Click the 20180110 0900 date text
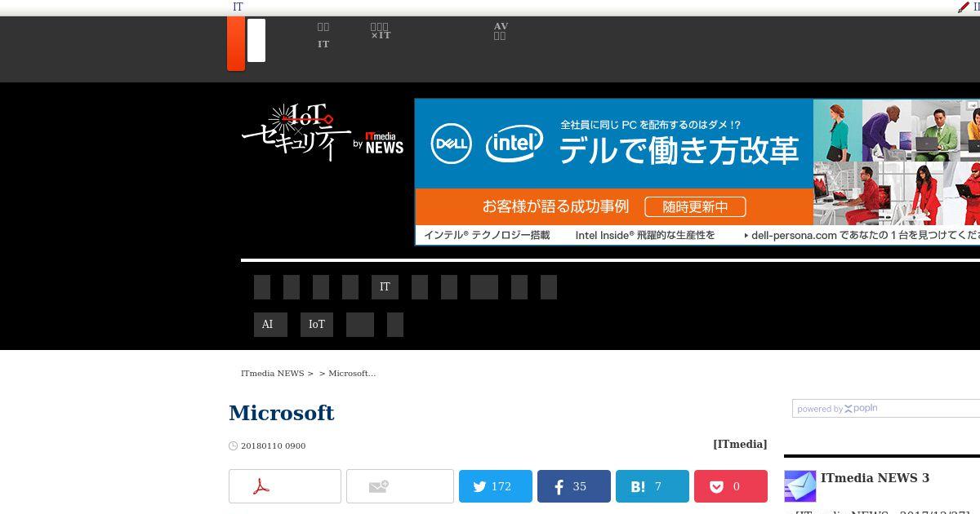Viewport: 980px width, 514px height. (273, 445)
